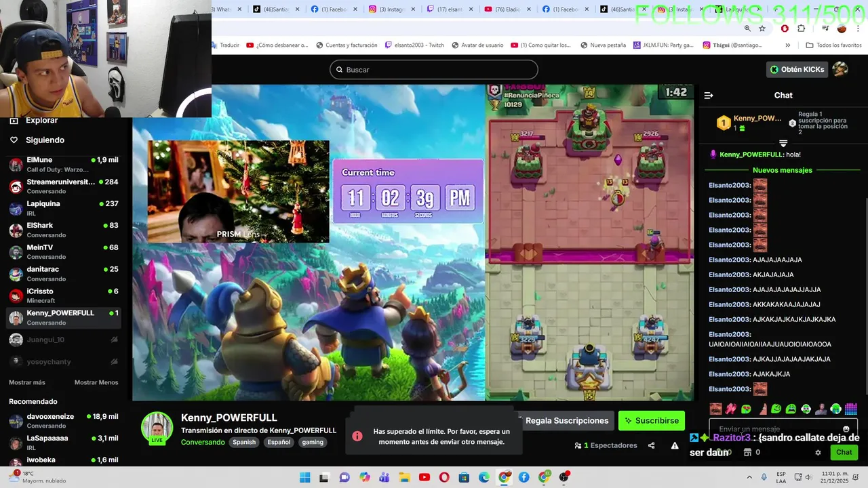Viewport: 868px width, 488px height.
Task: Insert the rainbow bars emote from emote bar
Action: [x=851, y=409]
